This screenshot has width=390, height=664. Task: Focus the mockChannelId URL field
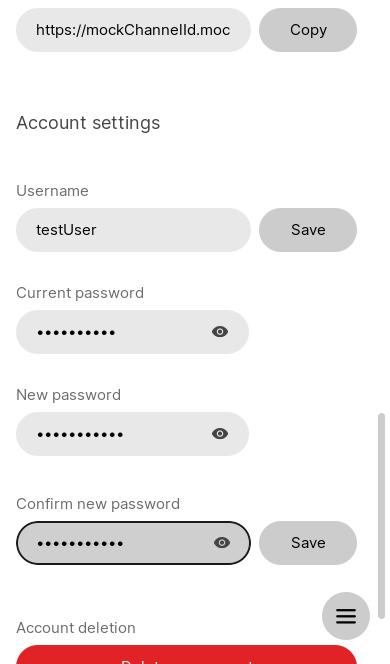tap(133, 30)
